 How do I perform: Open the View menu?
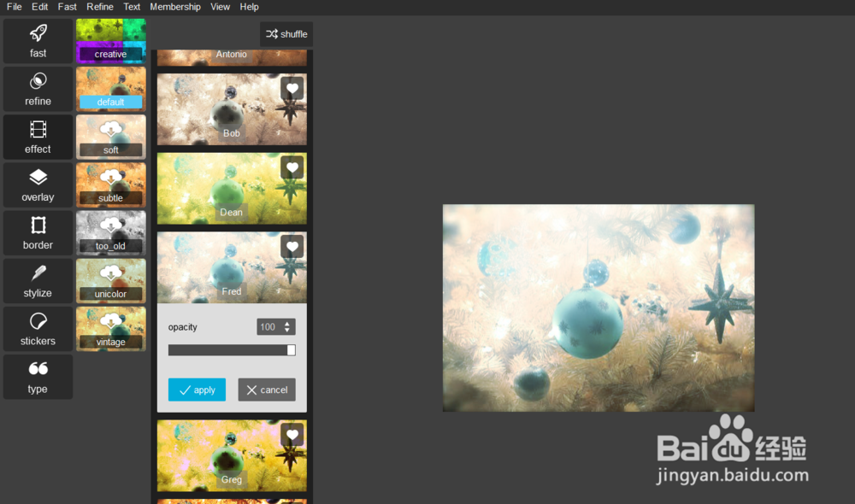coord(220,7)
